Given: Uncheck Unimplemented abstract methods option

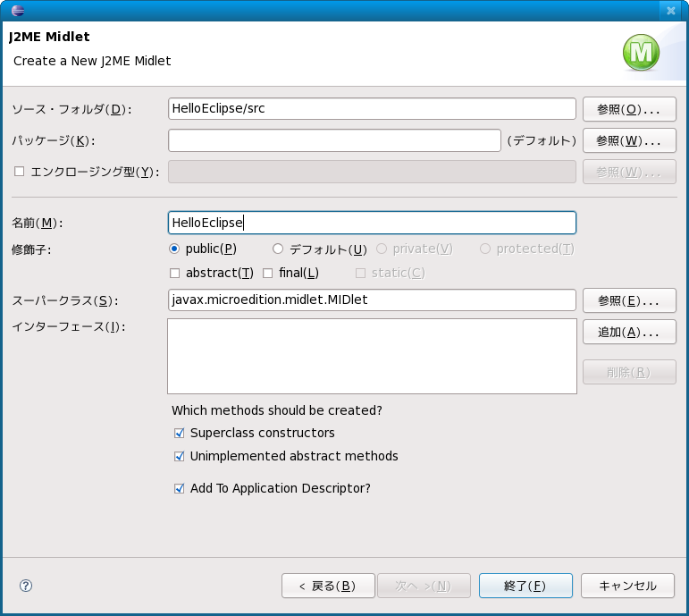Looking at the screenshot, I should [180, 457].
